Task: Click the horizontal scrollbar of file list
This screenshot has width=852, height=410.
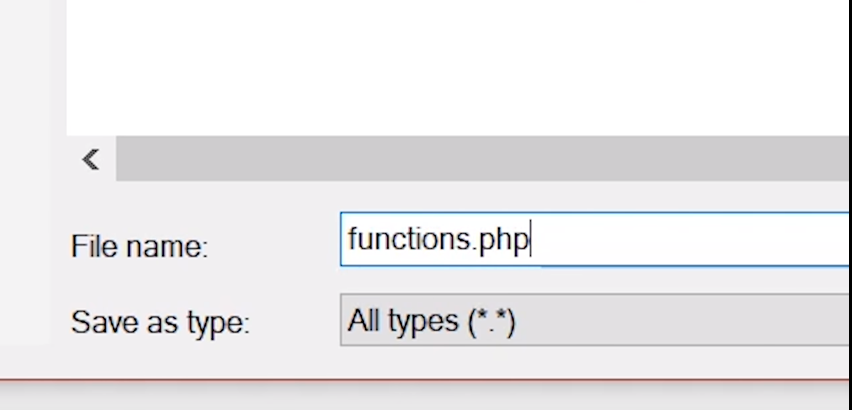Action: point(483,159)
